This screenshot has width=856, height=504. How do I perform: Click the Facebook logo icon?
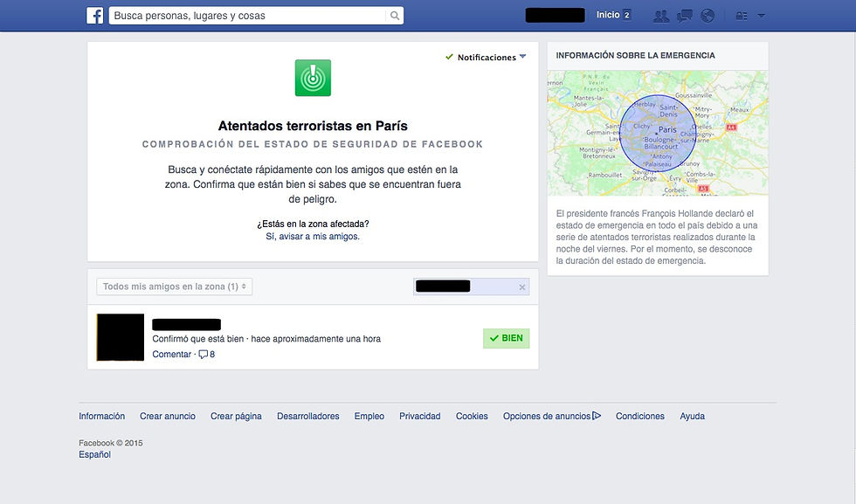95,16
